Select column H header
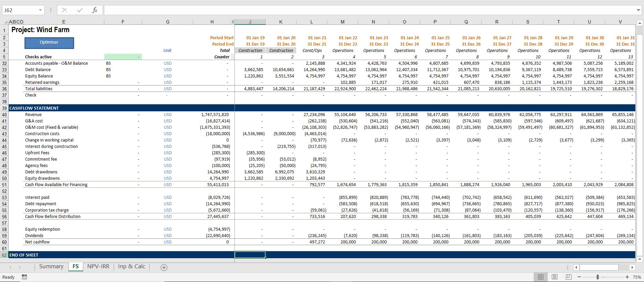Viewport: 644px width, 282px height. coord(212,22)
